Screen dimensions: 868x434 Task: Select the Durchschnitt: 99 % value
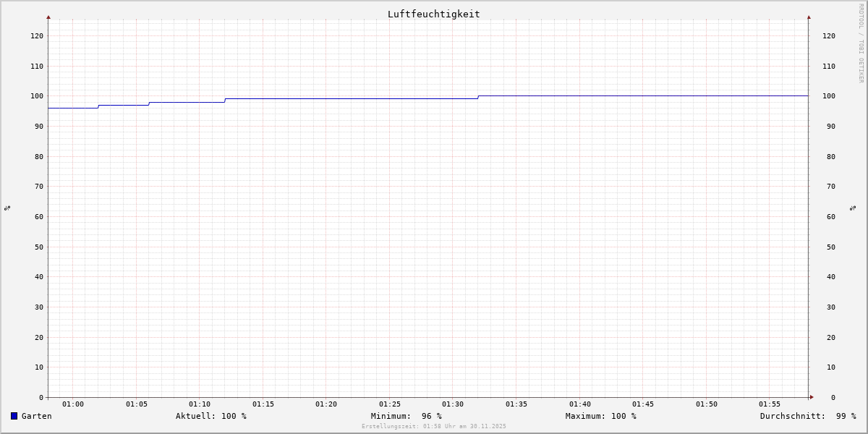pos(808,416)
